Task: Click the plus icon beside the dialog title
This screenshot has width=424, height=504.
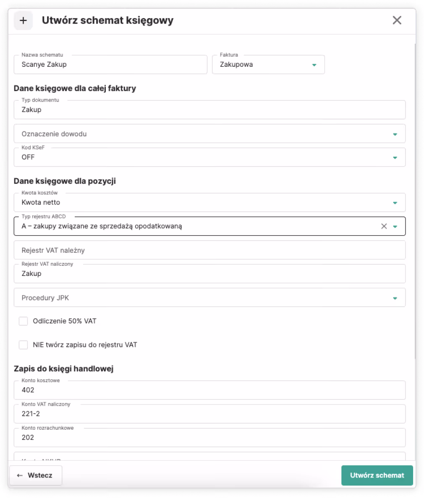Action: 23,21
